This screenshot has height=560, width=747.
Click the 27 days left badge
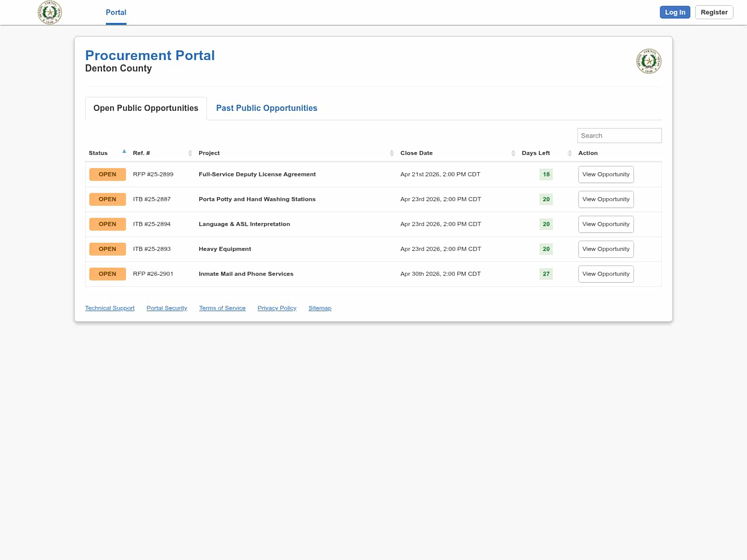pyautogui.click(x=546, y=274)
